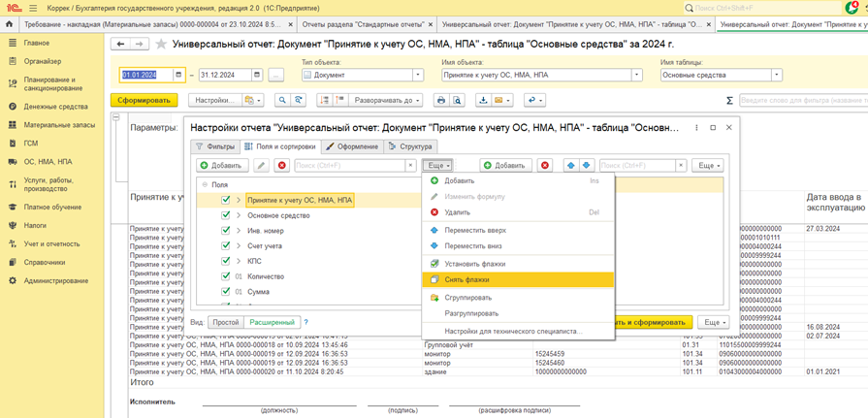The height and width of the screenshot is (418, 868).
Task: Open 'Имя объекта' dropdown arrow
Action: click(x=637, y=75)
